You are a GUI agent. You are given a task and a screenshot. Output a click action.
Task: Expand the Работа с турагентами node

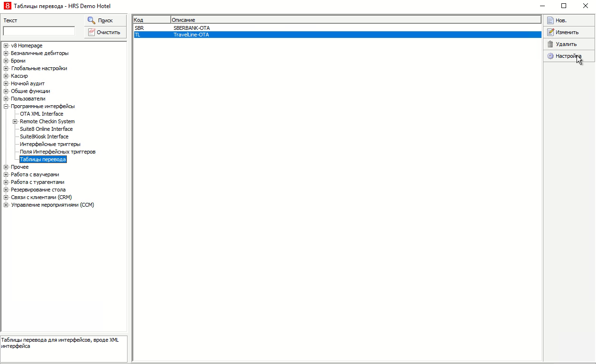6,182
